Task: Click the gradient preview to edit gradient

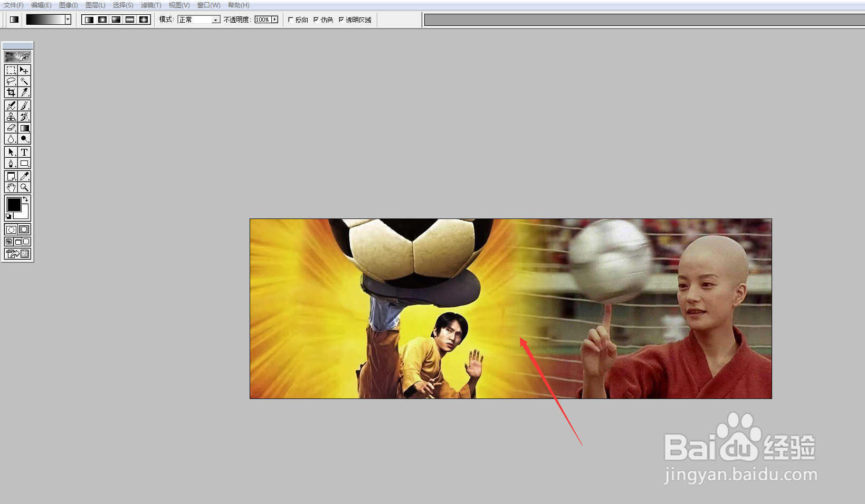Action: pyautogui.click(x=45, y=20)
